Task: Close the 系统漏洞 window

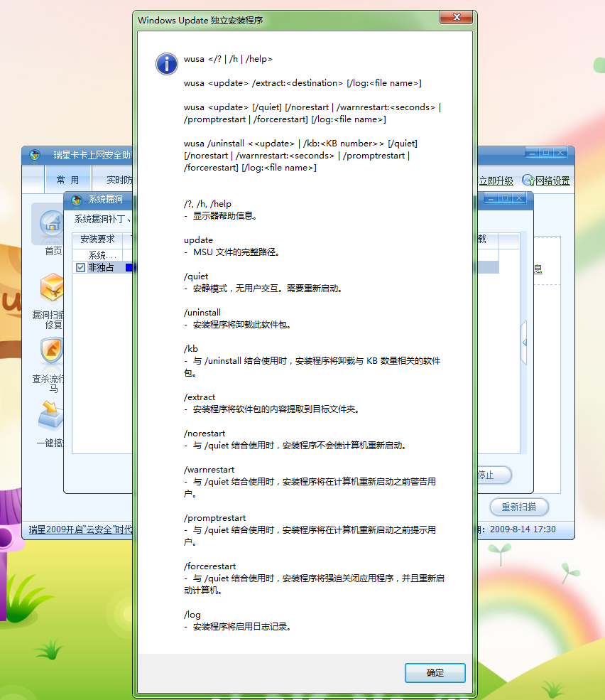Action: [x=519, y=198]
